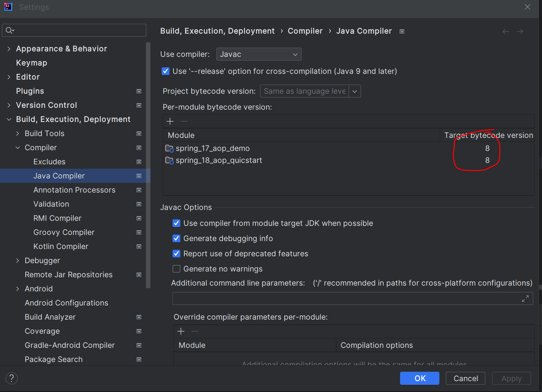The image size is (542, 392).
Task: Open the Kotlin Compiler settings page
Action: [x=61, y=246]
